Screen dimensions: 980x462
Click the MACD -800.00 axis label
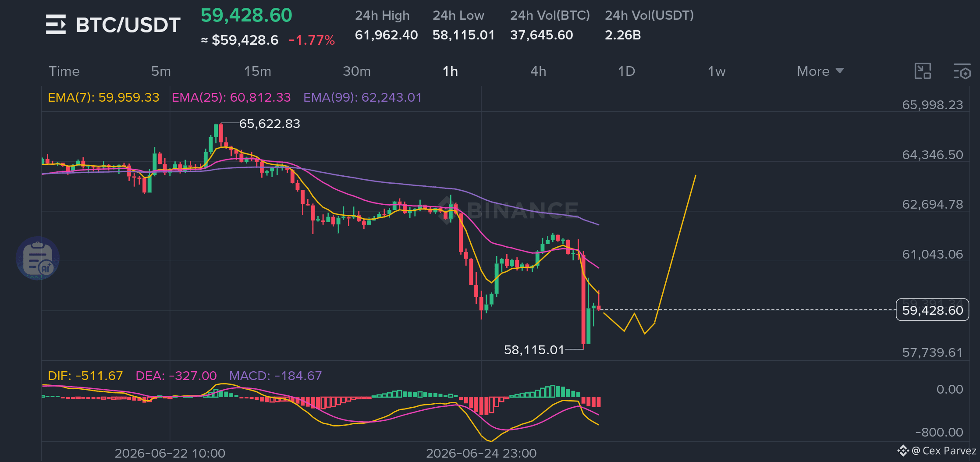click(939, 432)
